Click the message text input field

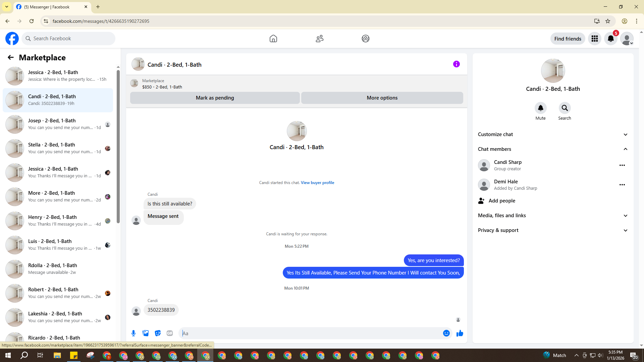pyautogui.click(x=312, y=333)
